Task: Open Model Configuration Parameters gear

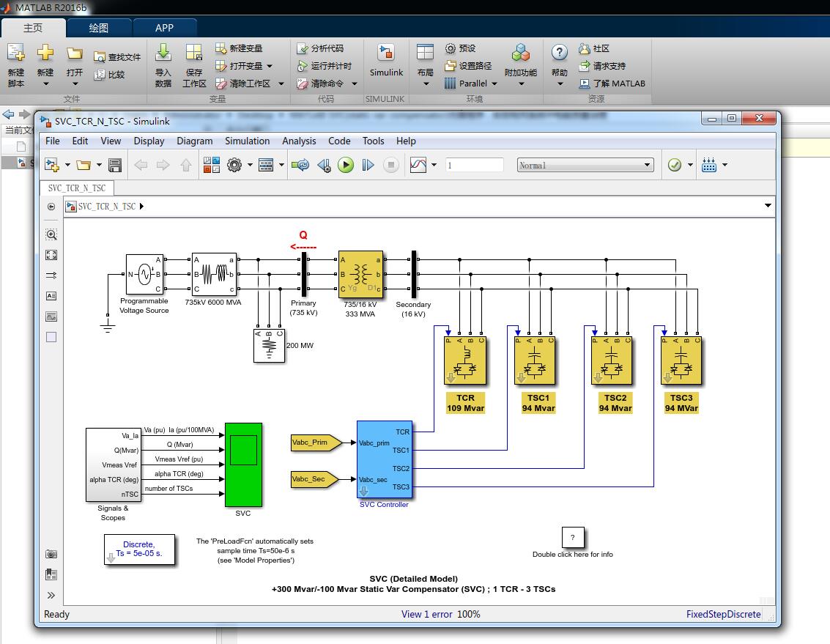Action: click(234, 166)
